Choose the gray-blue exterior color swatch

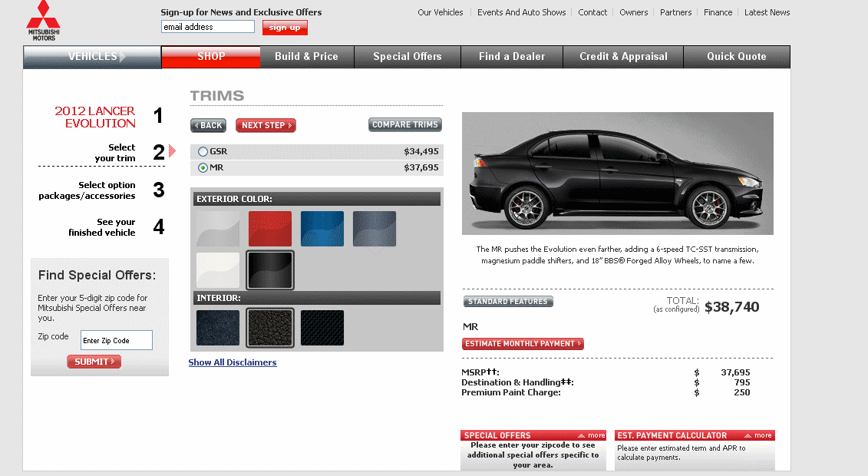pyautogui.click(x=375, y=229)
